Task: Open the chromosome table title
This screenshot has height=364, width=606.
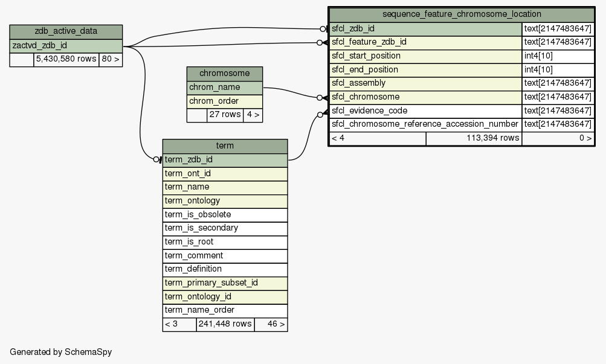Action: coord(225,74)
